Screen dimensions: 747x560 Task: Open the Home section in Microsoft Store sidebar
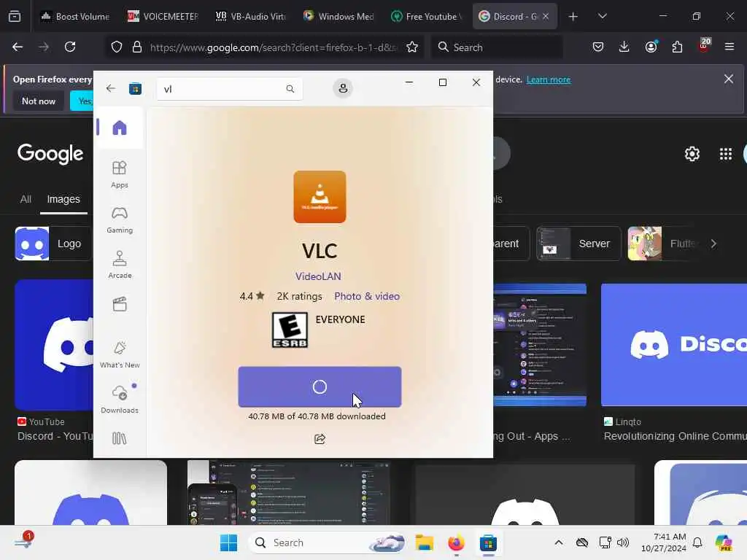(x=119, y=128)
